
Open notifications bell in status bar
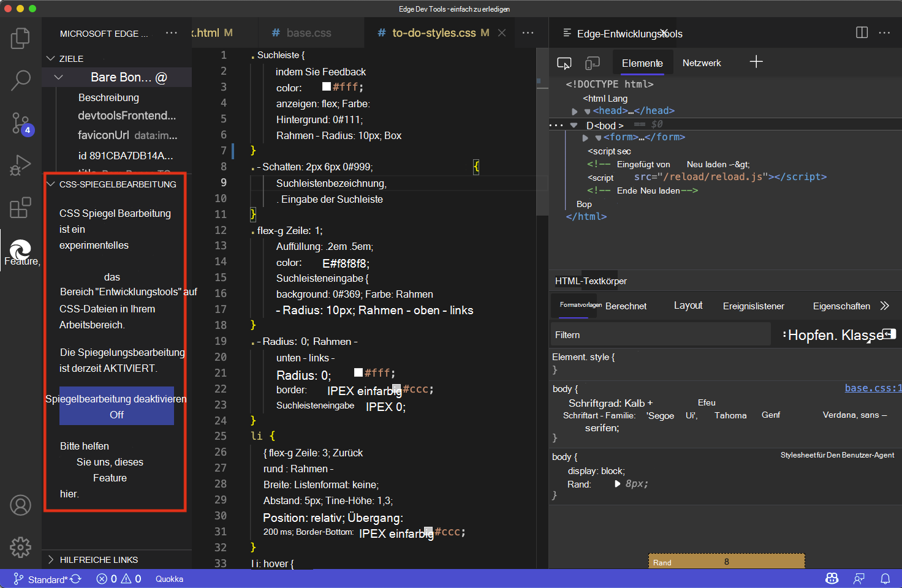coord(885,578)
